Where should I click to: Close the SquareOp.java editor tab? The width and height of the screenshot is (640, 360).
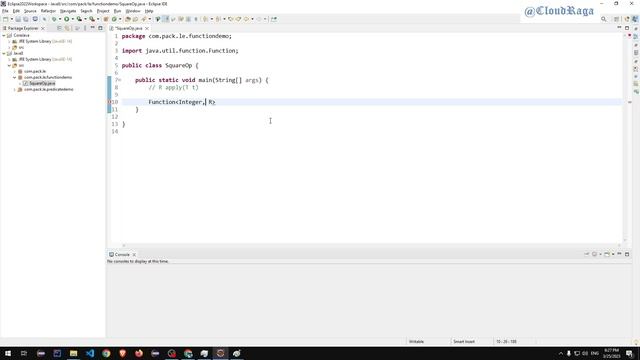click(147, 28)
